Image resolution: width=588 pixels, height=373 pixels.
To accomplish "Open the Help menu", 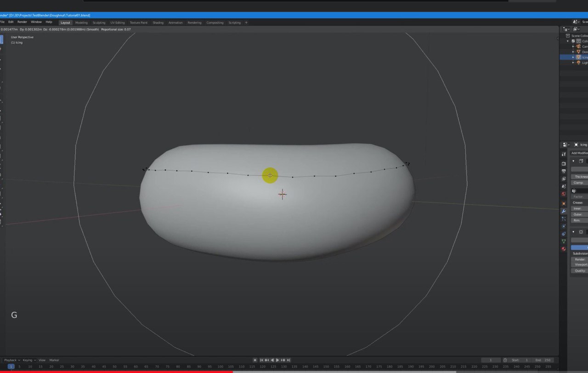I will 49,22.
